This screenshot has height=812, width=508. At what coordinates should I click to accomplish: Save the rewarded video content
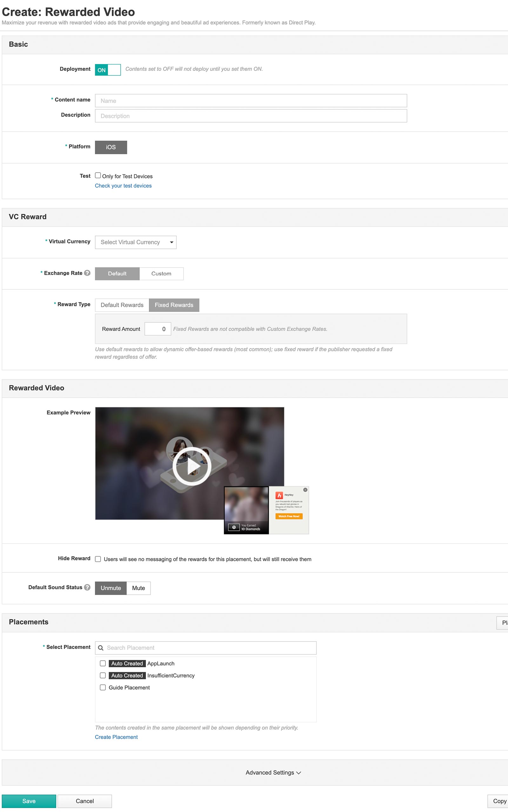29,801
